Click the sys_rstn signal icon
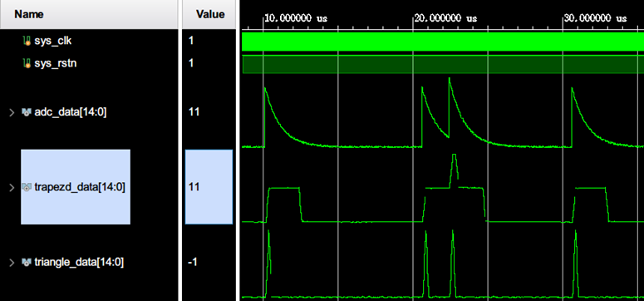 click(27, 63)
